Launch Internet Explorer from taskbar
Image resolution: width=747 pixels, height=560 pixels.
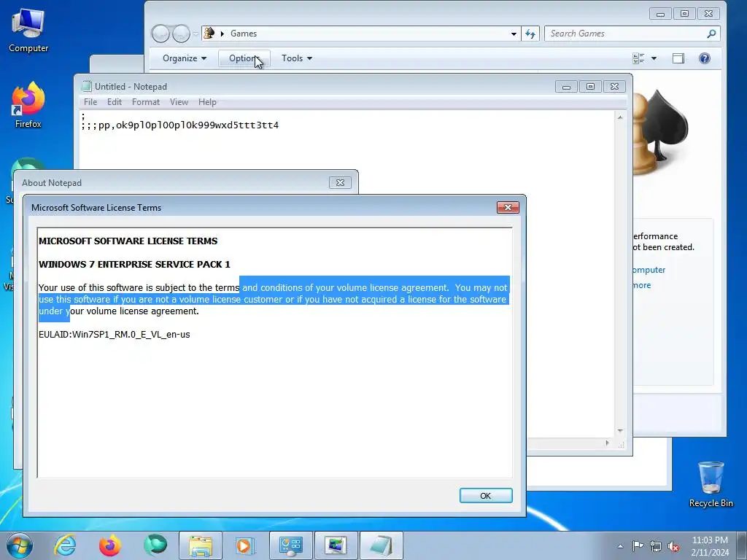(x=65, y=545)
